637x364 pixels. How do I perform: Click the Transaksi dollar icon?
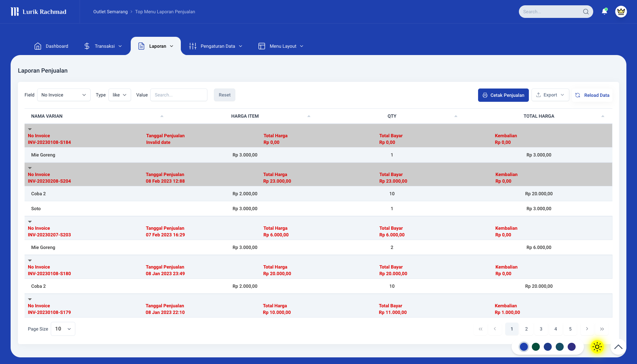click(x=87, y=46)
